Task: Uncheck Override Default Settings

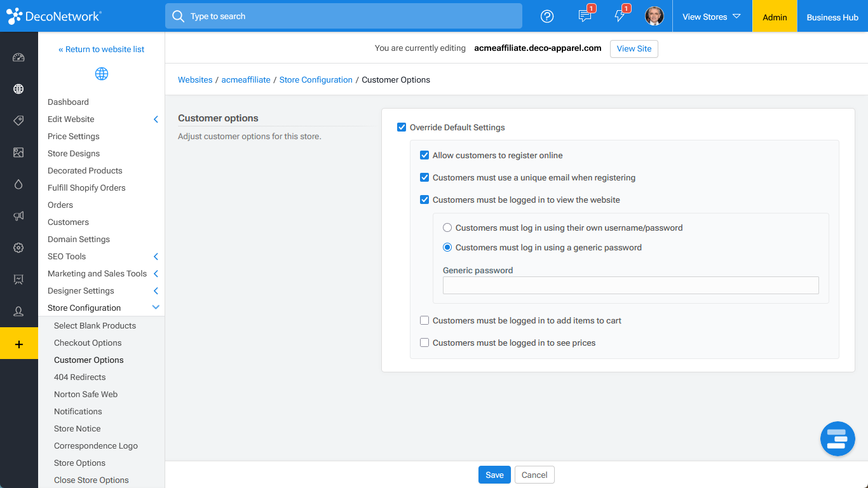Action: coord(402,128)
